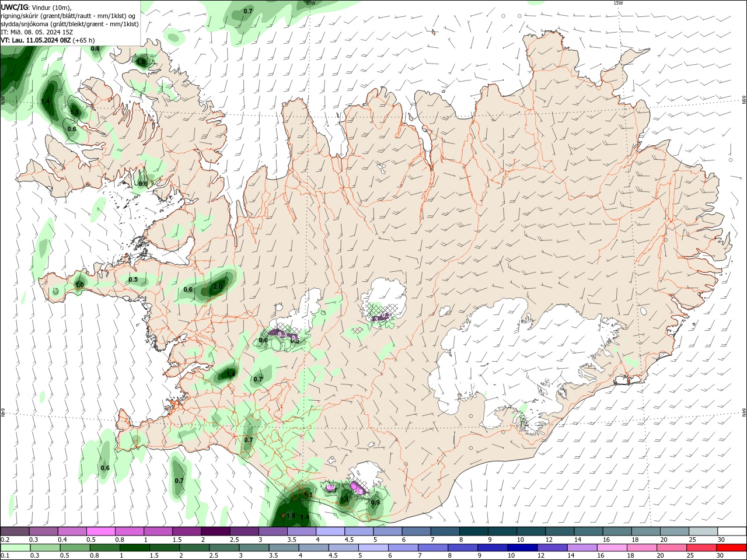This screenshot has width=747, height=560.
Task: Click the '1.3' precipitation value in the Westfjords
Action: [x=74, y=112]
